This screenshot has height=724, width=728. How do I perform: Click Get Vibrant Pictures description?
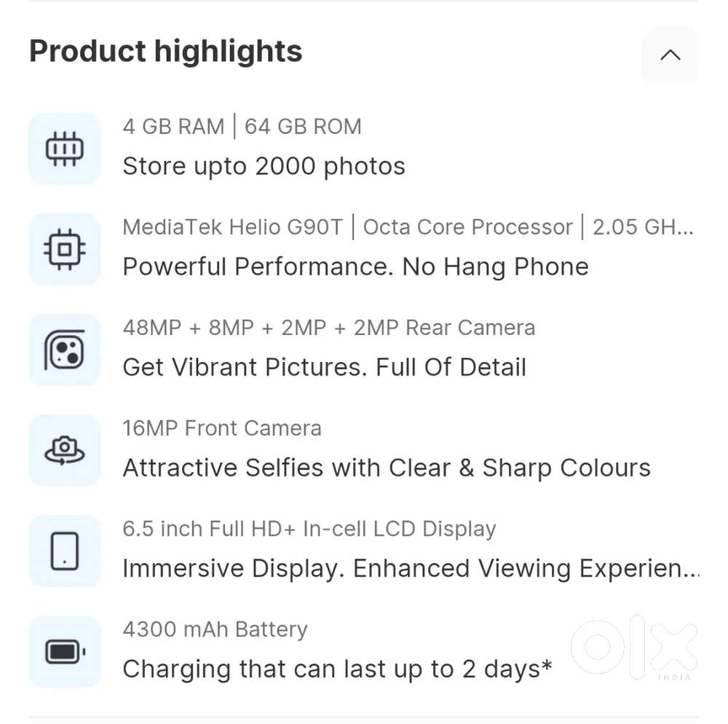tap(324, 367)
